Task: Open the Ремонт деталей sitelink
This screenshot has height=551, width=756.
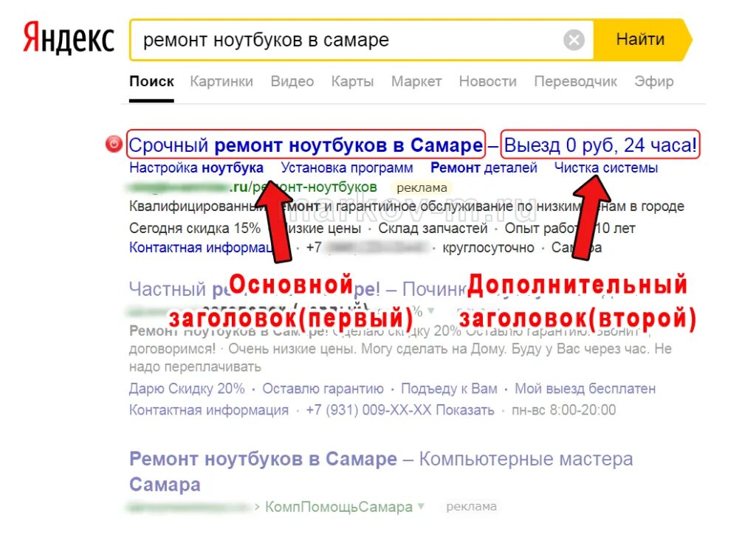Action: (x=484, y=167)
